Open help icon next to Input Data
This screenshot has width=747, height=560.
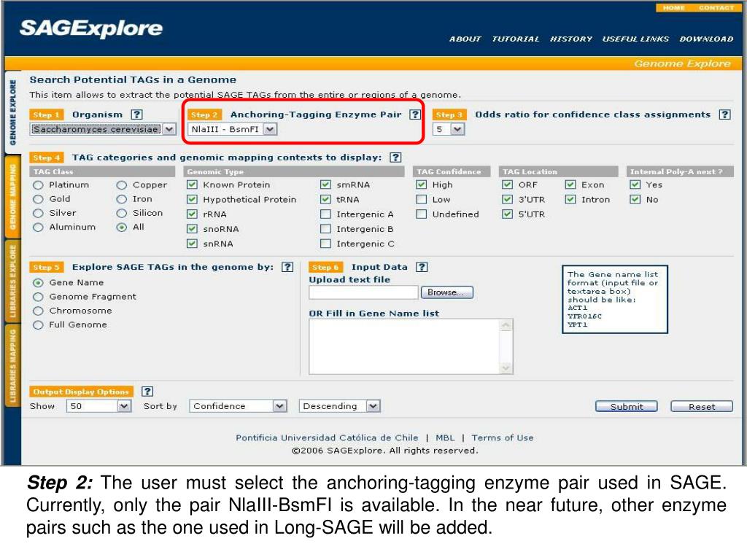[x=422, y=267]
